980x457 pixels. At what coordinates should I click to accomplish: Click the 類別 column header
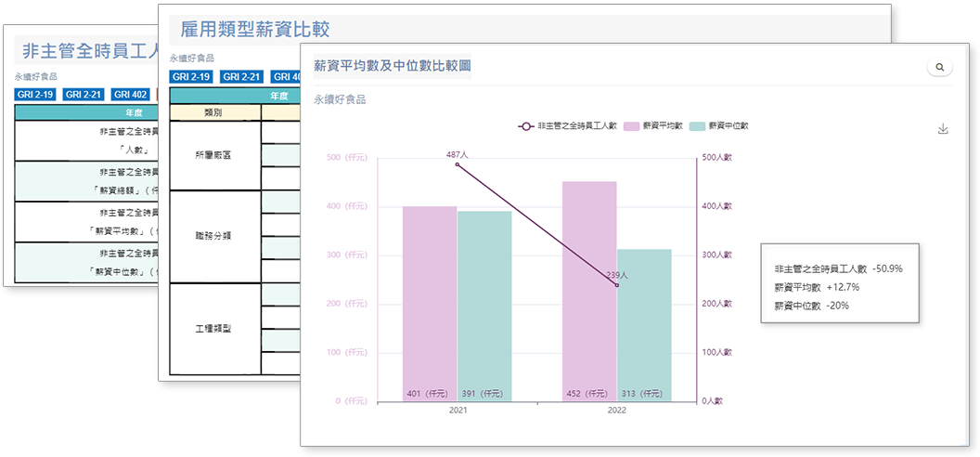(214, 112)
